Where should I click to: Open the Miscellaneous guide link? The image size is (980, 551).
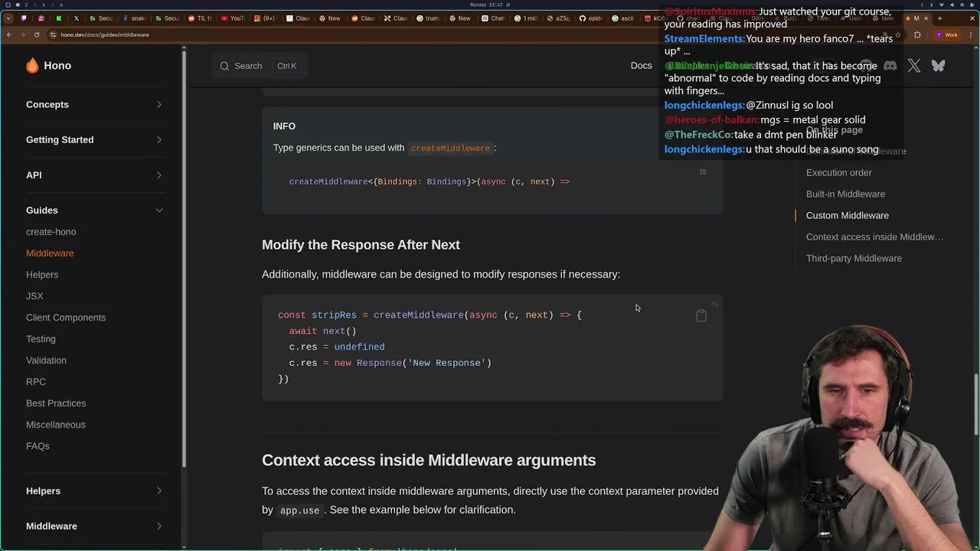click(x=56, y=425)
